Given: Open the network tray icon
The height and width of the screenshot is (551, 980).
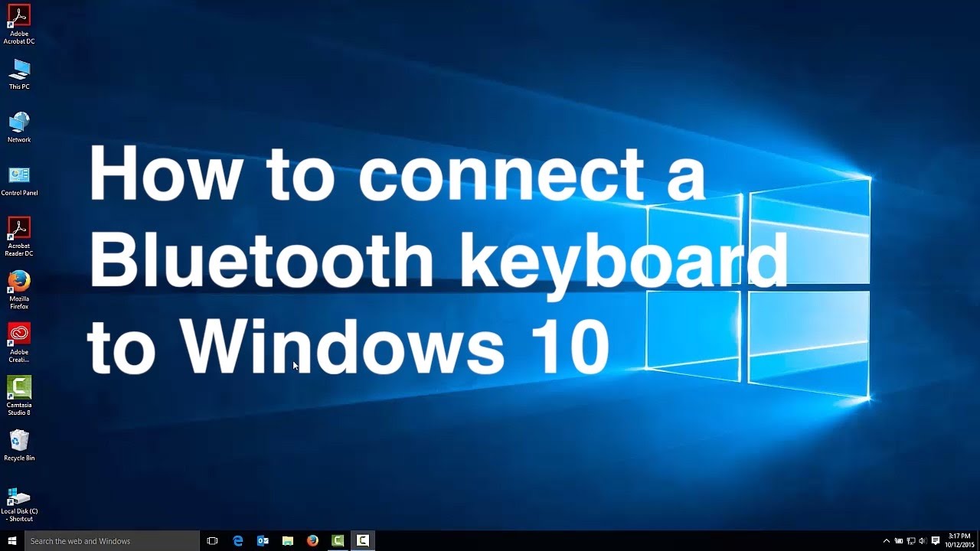Looking at the screenshot, I should [911, 541].
